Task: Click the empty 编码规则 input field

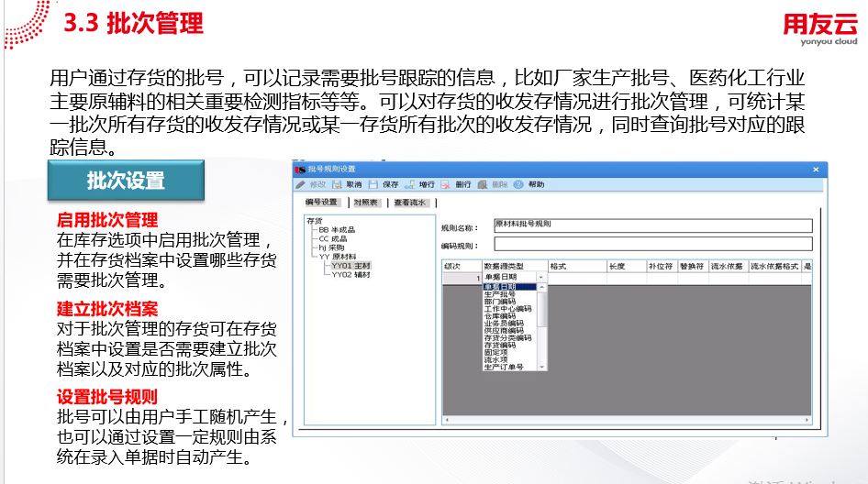Action: (x=652, y=244)
